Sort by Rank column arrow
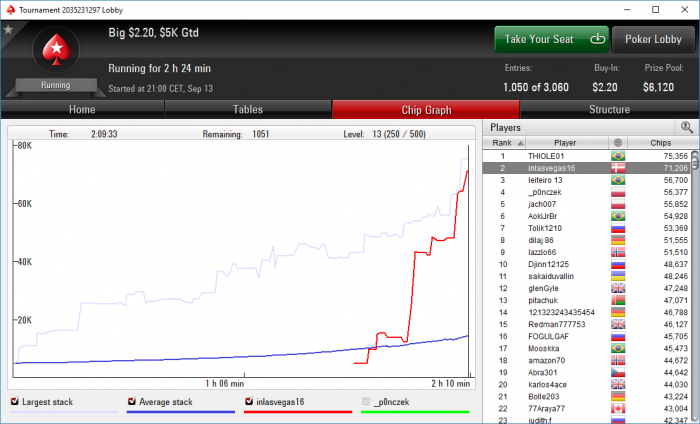 [x=520, y=143]
